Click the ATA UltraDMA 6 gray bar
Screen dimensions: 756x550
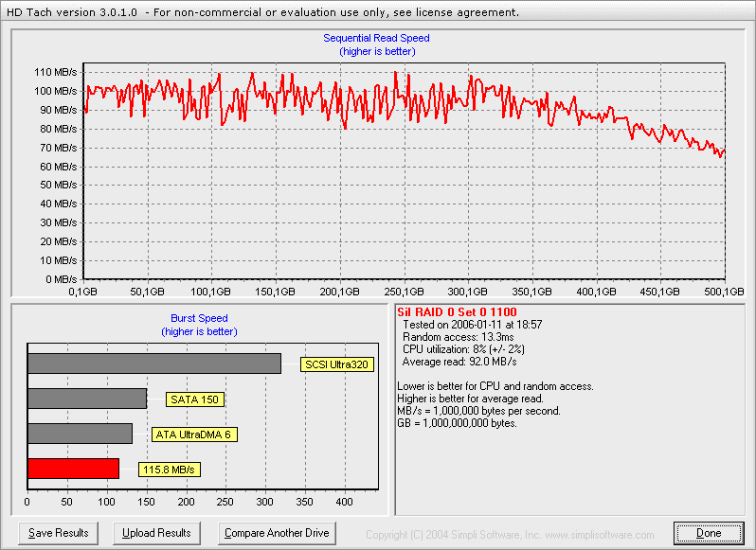(x=80, y=434)
